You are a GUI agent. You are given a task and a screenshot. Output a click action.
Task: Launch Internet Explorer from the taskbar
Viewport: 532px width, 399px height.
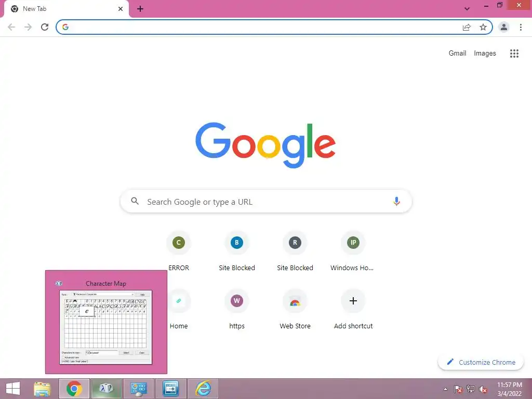coord(203,389)
